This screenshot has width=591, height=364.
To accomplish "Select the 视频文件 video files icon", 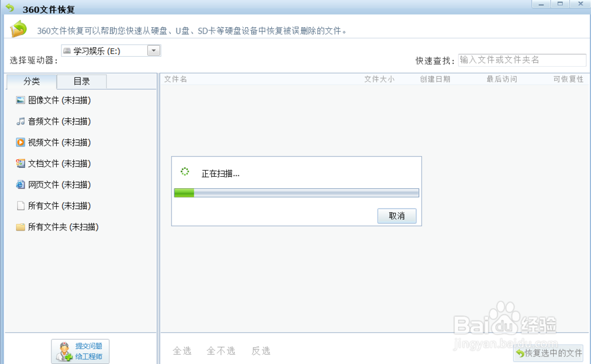I will [x=20, y=142].
